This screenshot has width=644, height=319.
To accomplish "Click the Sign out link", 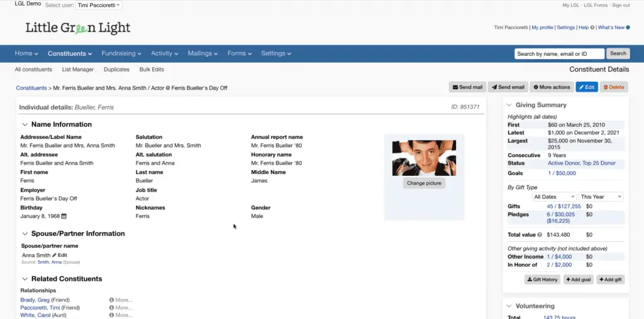I will (x=621, y=5).
